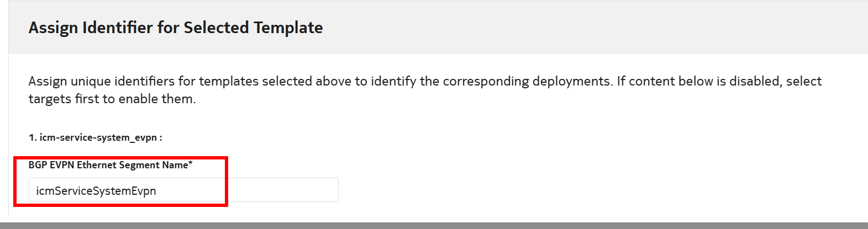This screenshot has height=229, width=868.
Task: Click the required asterisk after Segment Name
Action: [x=191, y=164]
